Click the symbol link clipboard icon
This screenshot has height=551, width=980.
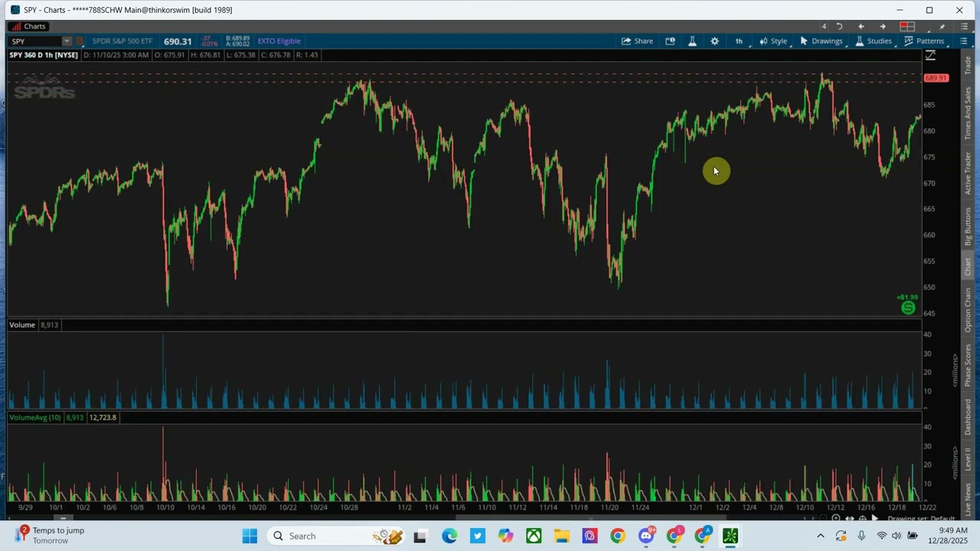[x=80, y=41]
